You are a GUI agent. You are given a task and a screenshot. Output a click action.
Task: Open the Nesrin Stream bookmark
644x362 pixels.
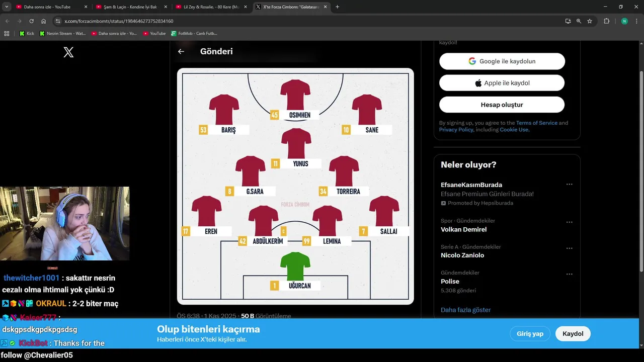tap(62, 33)
